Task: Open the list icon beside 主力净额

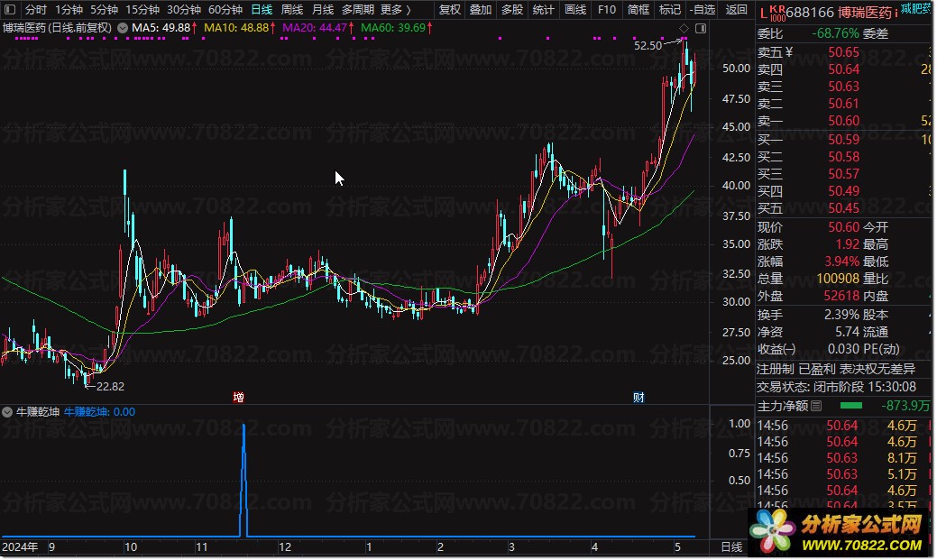Action: [815, 407]
